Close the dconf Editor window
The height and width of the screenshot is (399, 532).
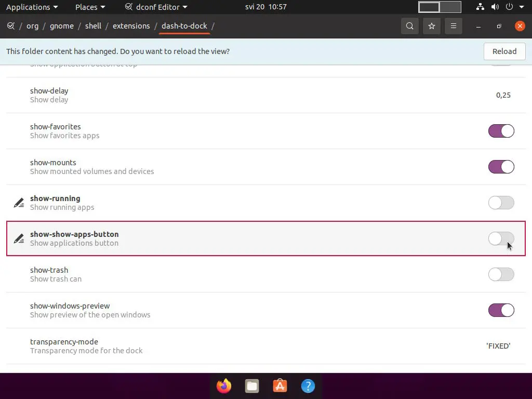click(x=520, y=26)
